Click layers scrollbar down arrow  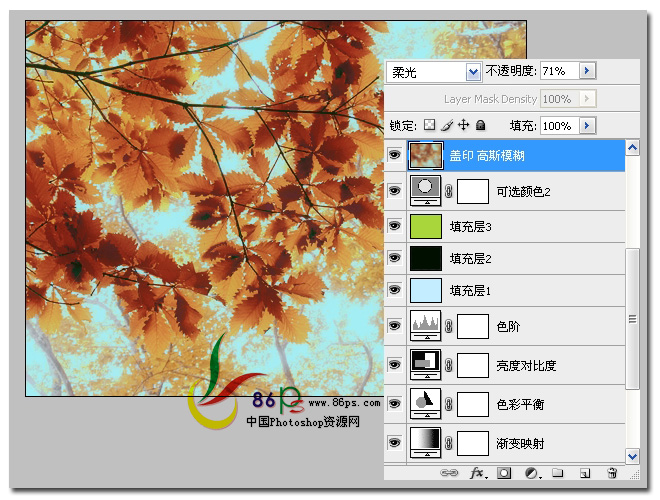[632, 456]
